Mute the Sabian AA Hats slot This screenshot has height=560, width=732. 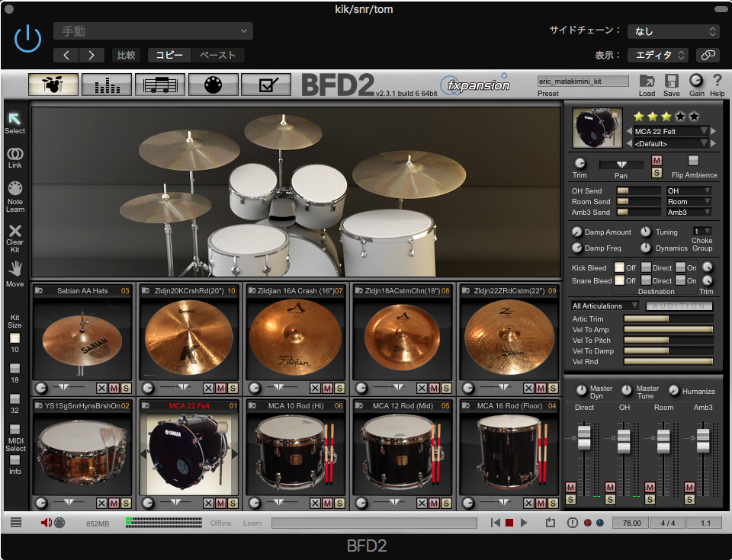[x=114, y=388]
